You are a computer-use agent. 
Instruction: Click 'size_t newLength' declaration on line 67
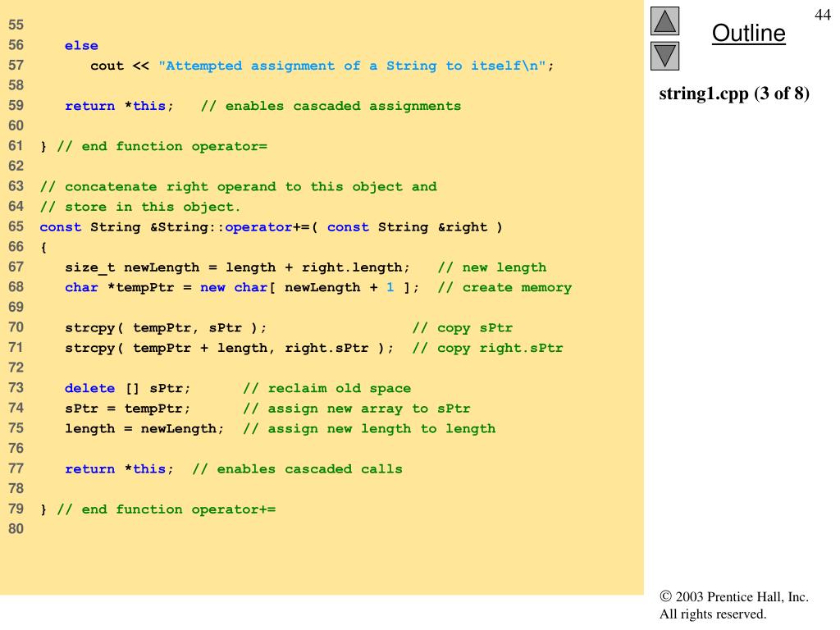[x=237, y=267]
